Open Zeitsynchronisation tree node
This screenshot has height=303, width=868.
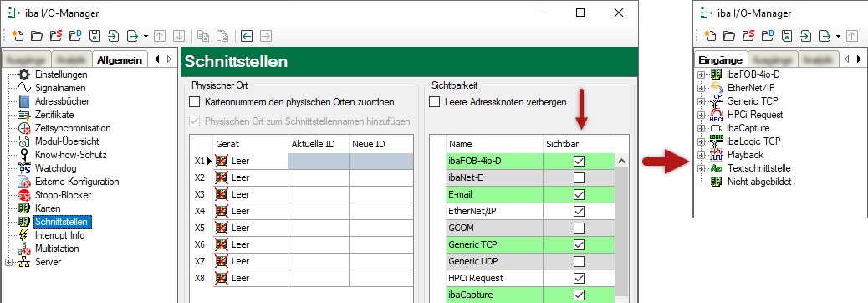(x=73, y=128)
